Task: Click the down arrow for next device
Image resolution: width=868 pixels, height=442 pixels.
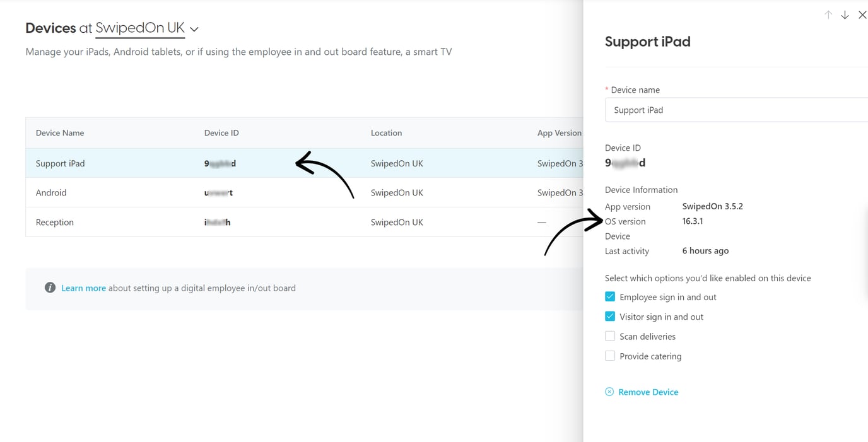Action: (x=845, y=15)
